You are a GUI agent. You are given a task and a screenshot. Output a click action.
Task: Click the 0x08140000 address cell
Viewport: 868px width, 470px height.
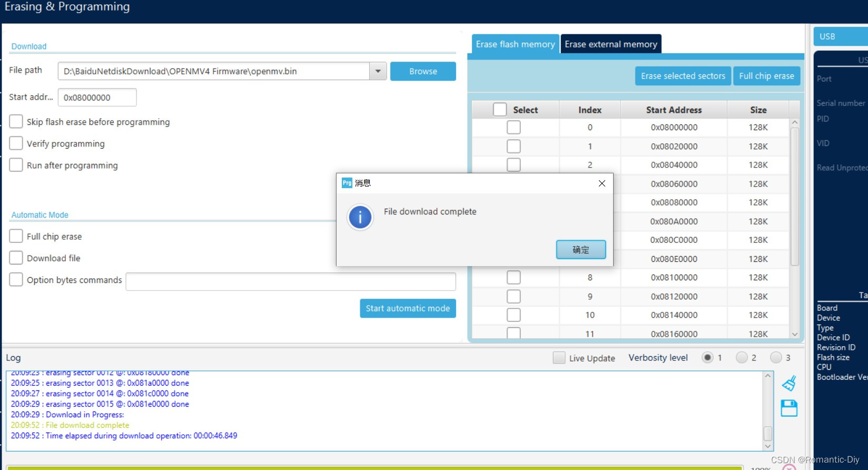click(674, 315)
